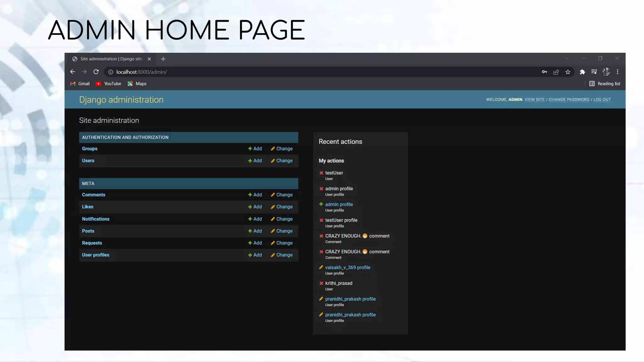The height and width of the screenshot is (362, 644).
Task: Click the password key icon
Action: tap(544, 72)
